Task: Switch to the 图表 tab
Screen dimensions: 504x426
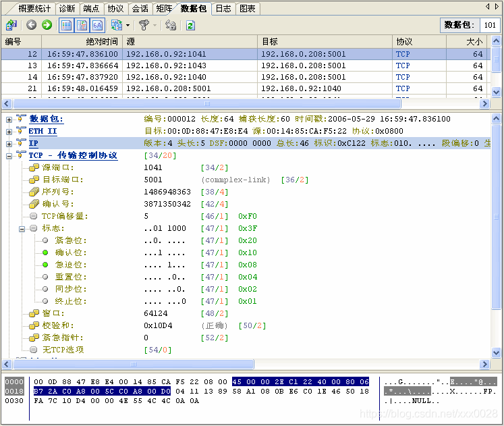Action: pos(248,8)
